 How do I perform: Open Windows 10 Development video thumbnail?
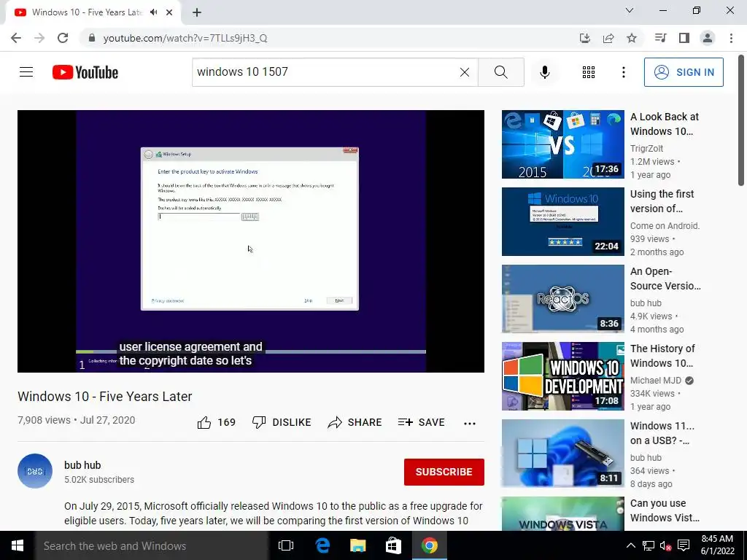point(562,376)
